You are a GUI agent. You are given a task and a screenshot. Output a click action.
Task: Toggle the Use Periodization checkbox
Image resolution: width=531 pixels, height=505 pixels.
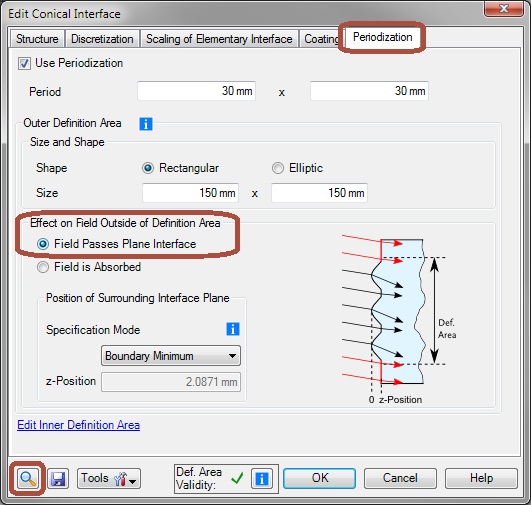(x=24, y=63)
